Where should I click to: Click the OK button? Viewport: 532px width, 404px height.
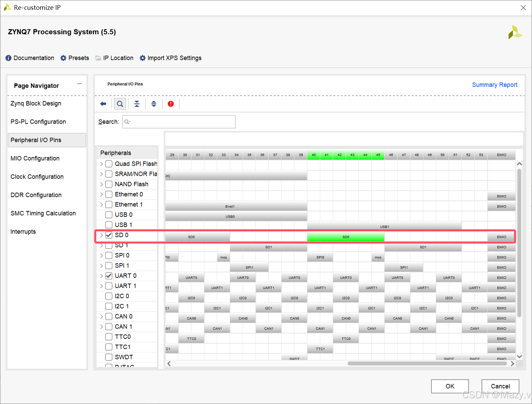(x=450, y=386)
